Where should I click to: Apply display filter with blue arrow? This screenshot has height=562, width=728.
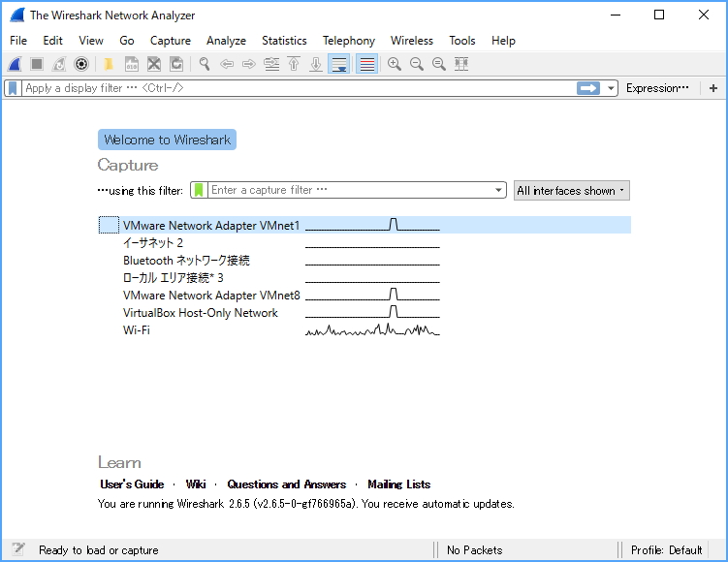588,88
